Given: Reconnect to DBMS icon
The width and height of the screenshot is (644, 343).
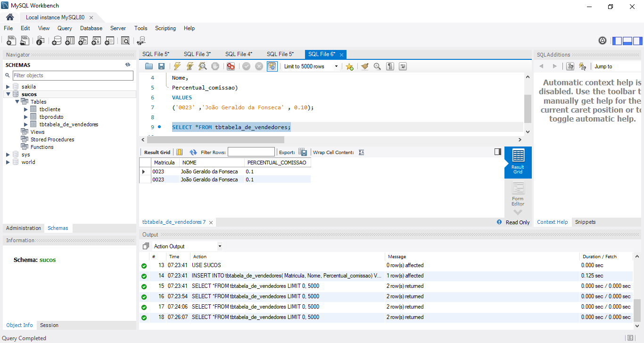Looking at the screenshot, I should pyautogui.click(x=141, y=41).
